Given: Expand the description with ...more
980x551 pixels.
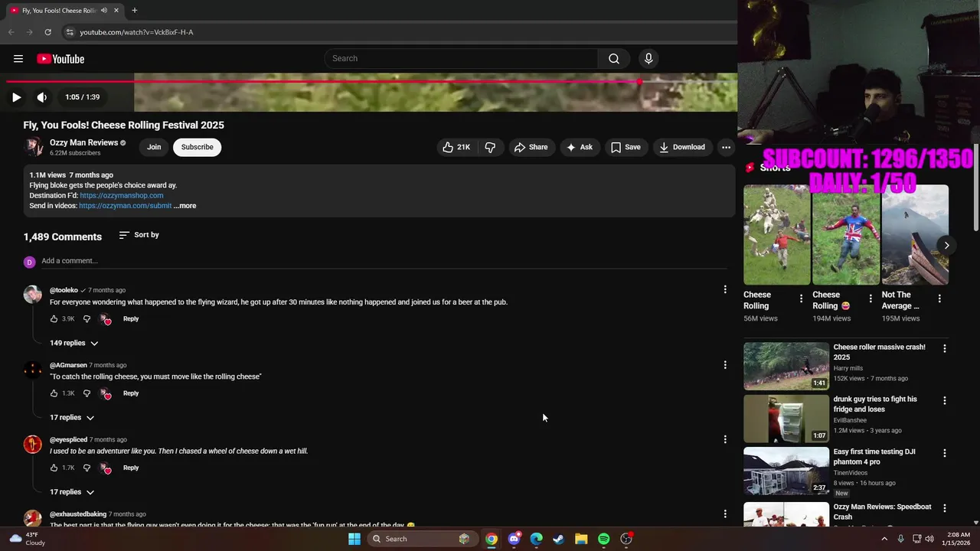Looking at the screenshot, I should point(185,206).
